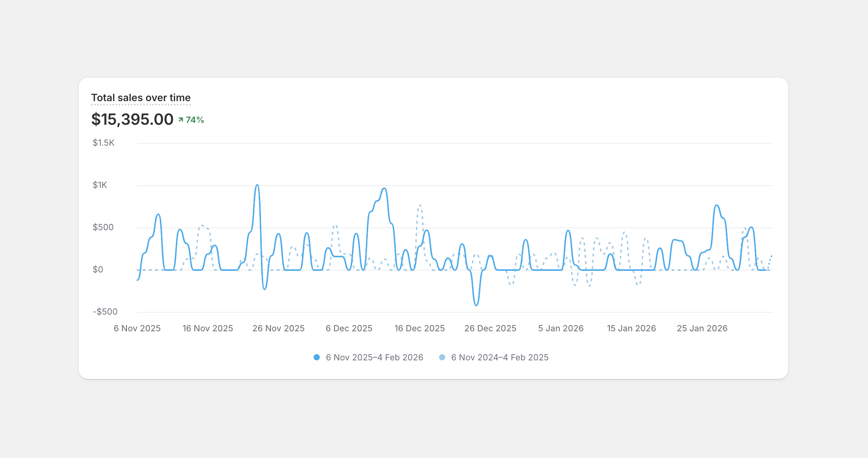Image resolution: width=868 pixels, height=458 pixels.
Task: Click the 16 Dec 2025 axis label
Action: tap(419, 328)
